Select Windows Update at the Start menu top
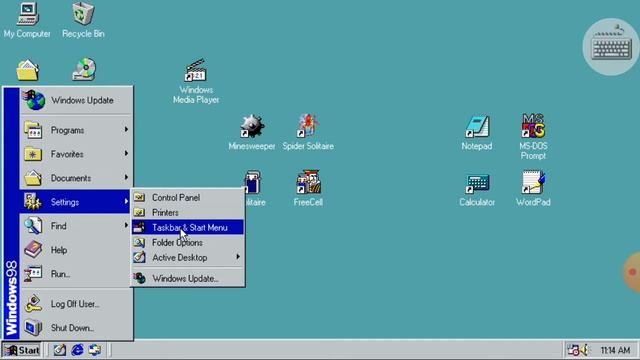 coord(76,100)
